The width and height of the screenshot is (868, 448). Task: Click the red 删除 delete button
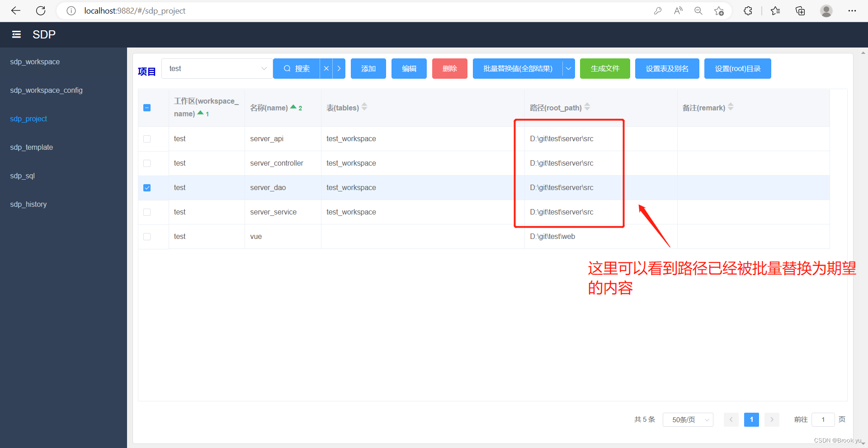coord(450,68)
